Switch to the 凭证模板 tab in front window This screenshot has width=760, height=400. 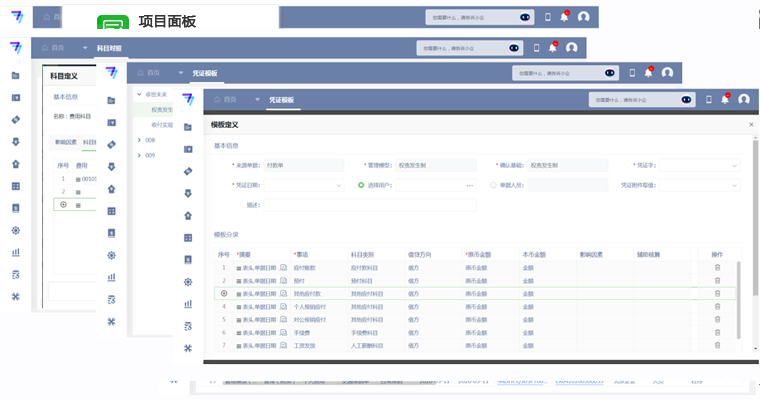pyautogui.click(x=281, y=100)
